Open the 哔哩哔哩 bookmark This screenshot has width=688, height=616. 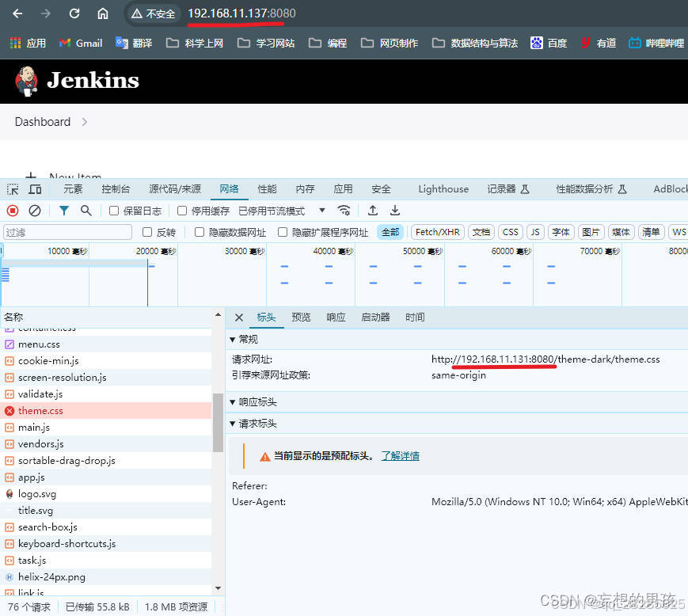pyautogui.click(x=656, y=43)
